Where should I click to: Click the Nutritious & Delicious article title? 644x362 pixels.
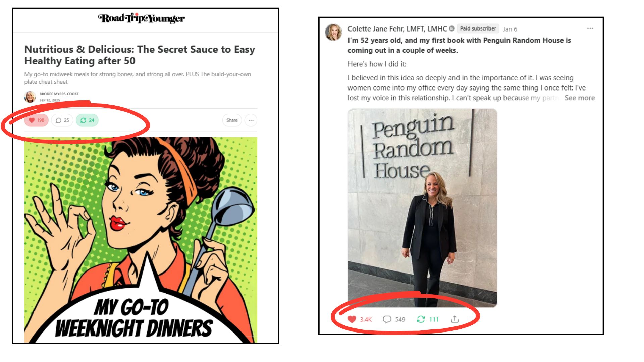coord(140,55)
